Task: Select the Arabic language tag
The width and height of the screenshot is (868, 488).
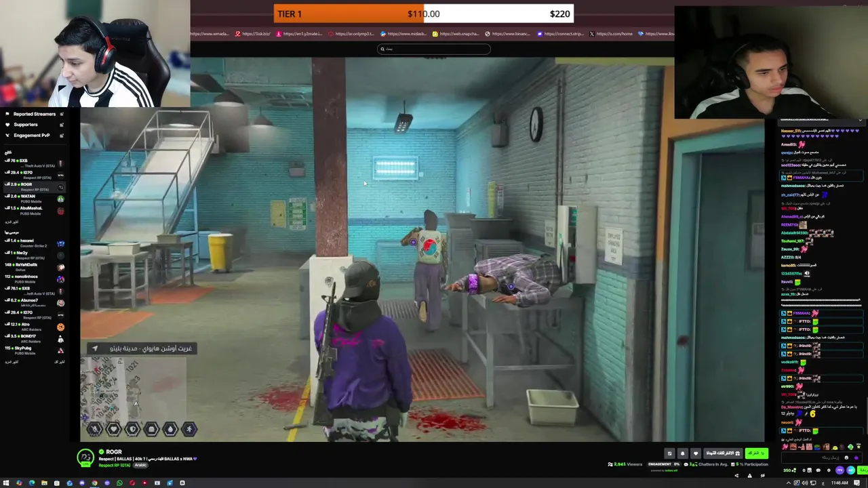Action: click(140, 466)
